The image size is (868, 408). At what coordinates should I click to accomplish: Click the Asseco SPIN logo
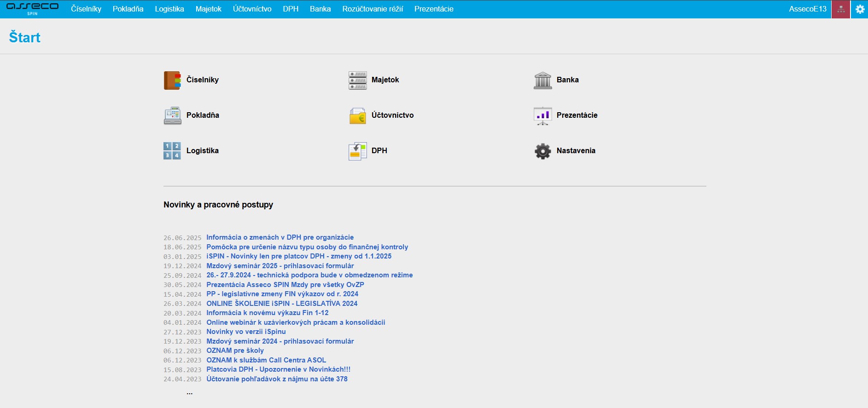(x=32, y=9)
